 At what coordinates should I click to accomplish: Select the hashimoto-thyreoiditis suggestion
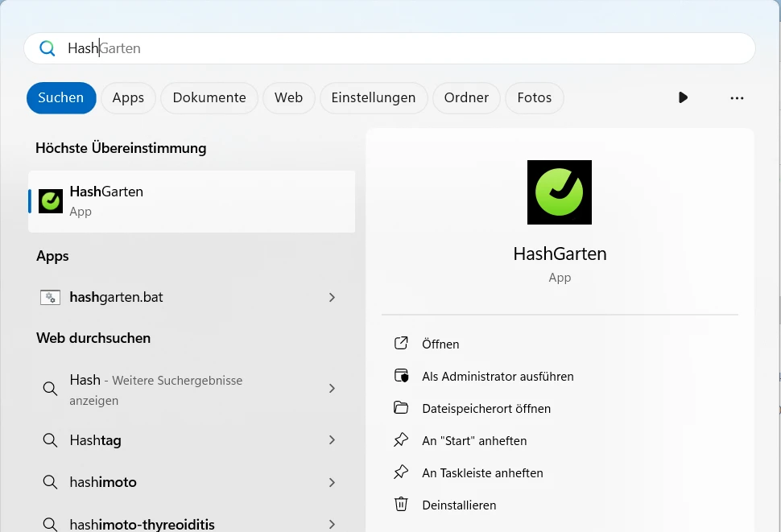pos(192,524)
